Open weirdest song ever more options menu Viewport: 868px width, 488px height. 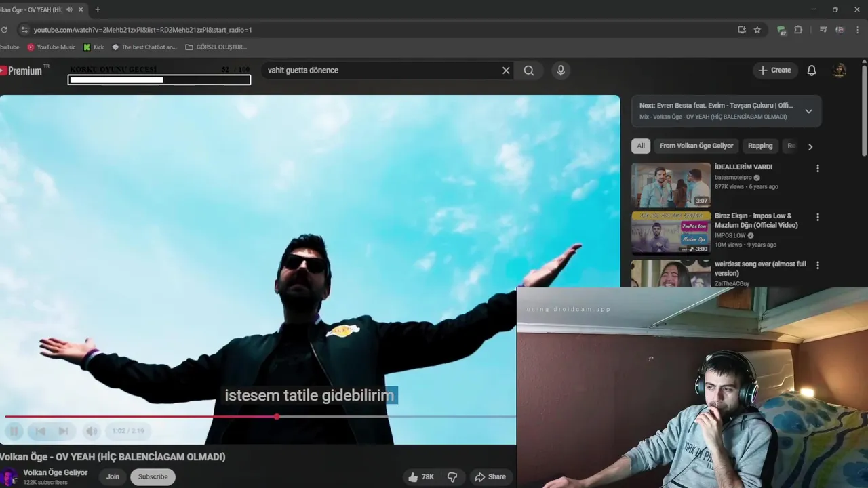click(817, 266)
